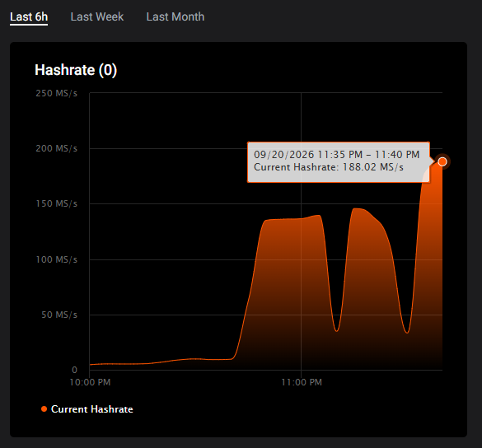Click the 250 MS/s axis label
The height and width of the screenshot is (448, 482).
tap(56, 93)
